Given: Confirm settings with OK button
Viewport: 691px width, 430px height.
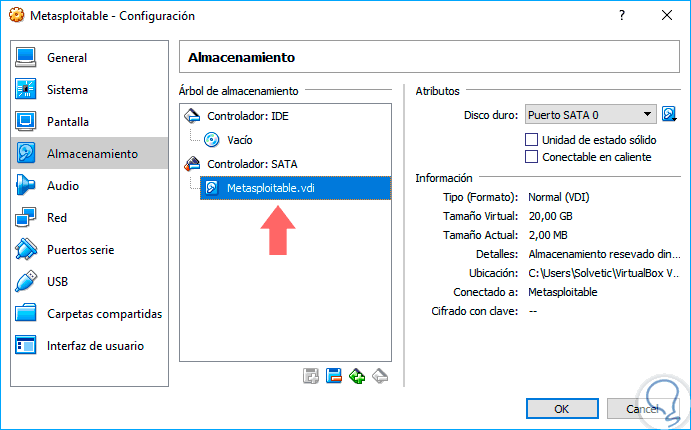Looking at the screenshot, I should tap(562, 408).
